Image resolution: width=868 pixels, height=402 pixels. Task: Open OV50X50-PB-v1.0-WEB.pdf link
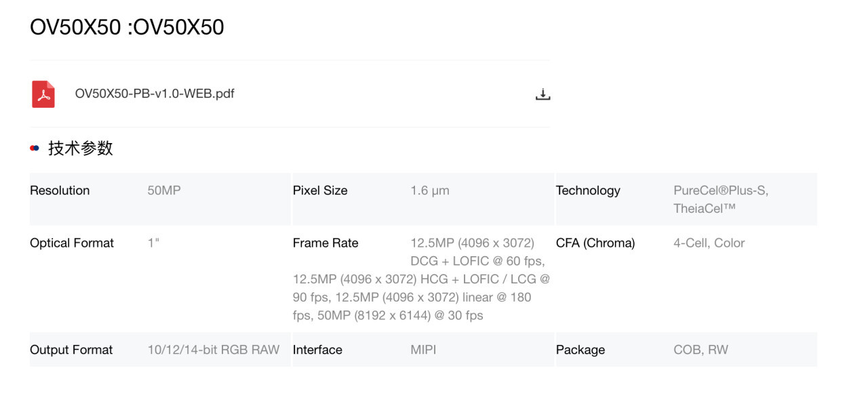pyautogui.click(x=155, y=94)
